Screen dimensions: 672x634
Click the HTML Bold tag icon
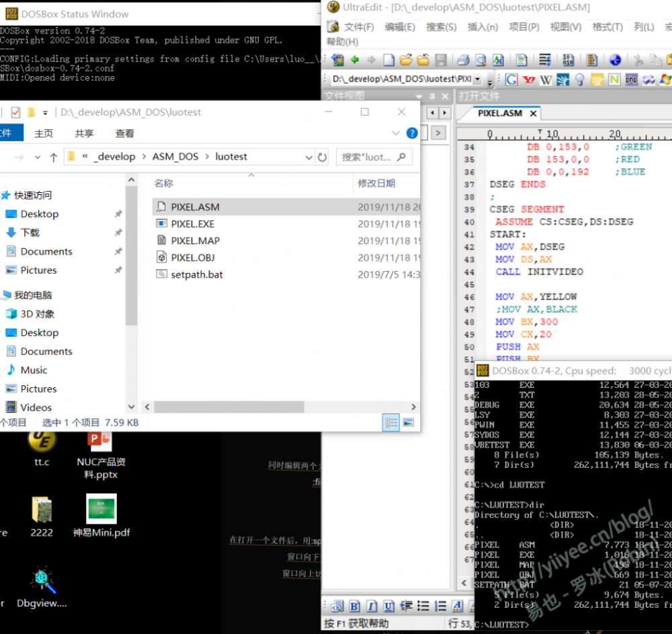tap(354, 606)
